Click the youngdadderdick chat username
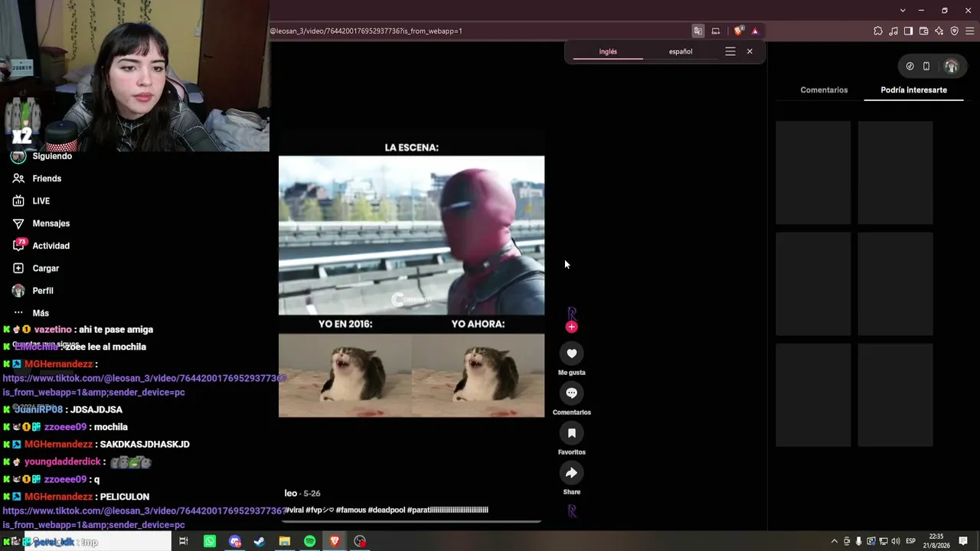980x551 pixels. pos(63,462)
